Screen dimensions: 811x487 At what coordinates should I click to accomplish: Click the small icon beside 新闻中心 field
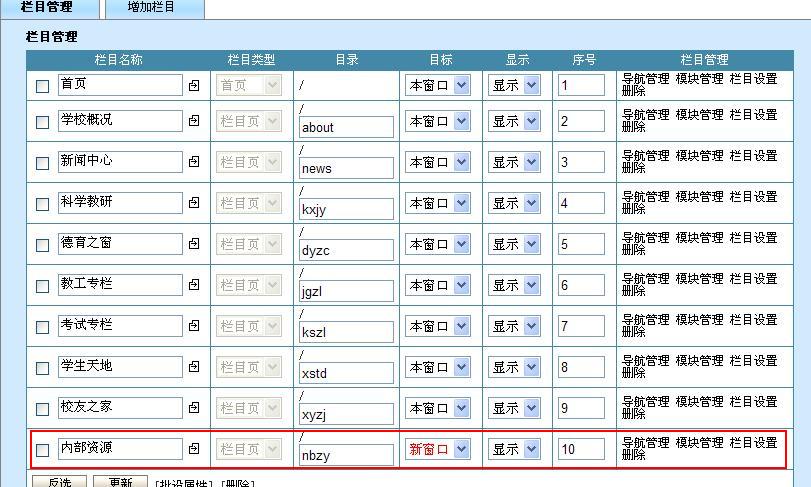194,162
